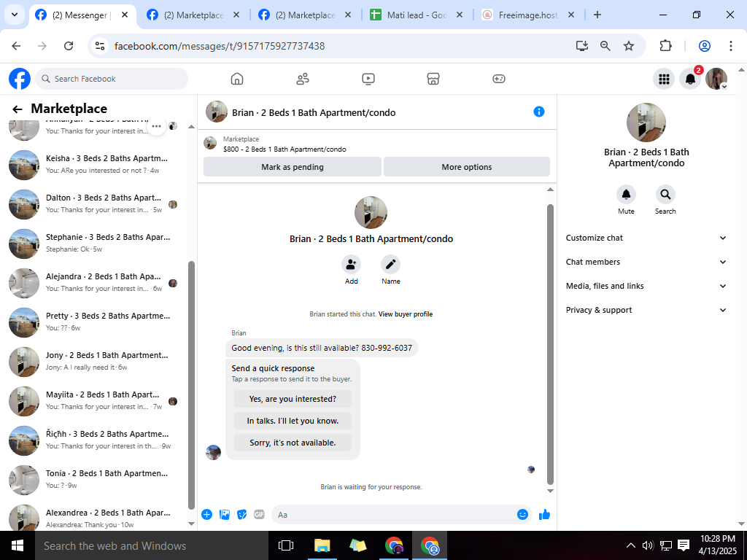Image resolution: width=747 pixels, height=560 pixels.
Task: Open File Explorer from taskbar
Action: click(x=322, y=545)
